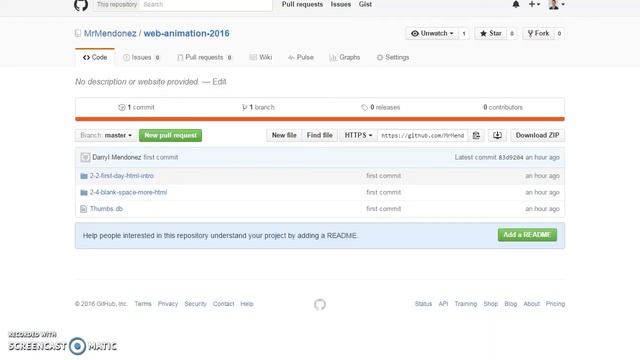Click the New pull request button

[x=170, y=136]
